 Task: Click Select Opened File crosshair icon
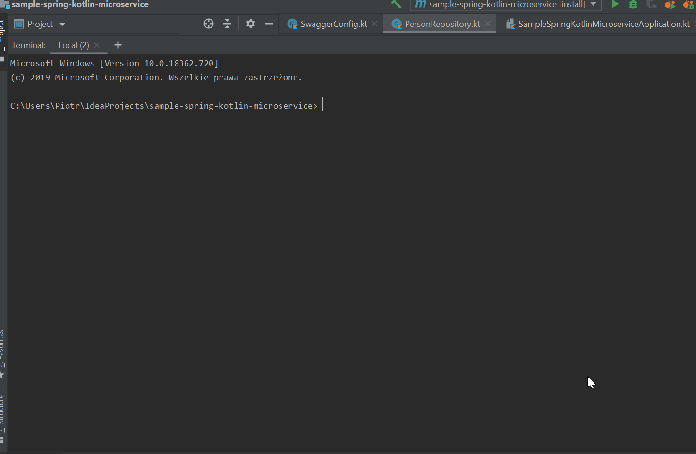(x=208, y=24)
